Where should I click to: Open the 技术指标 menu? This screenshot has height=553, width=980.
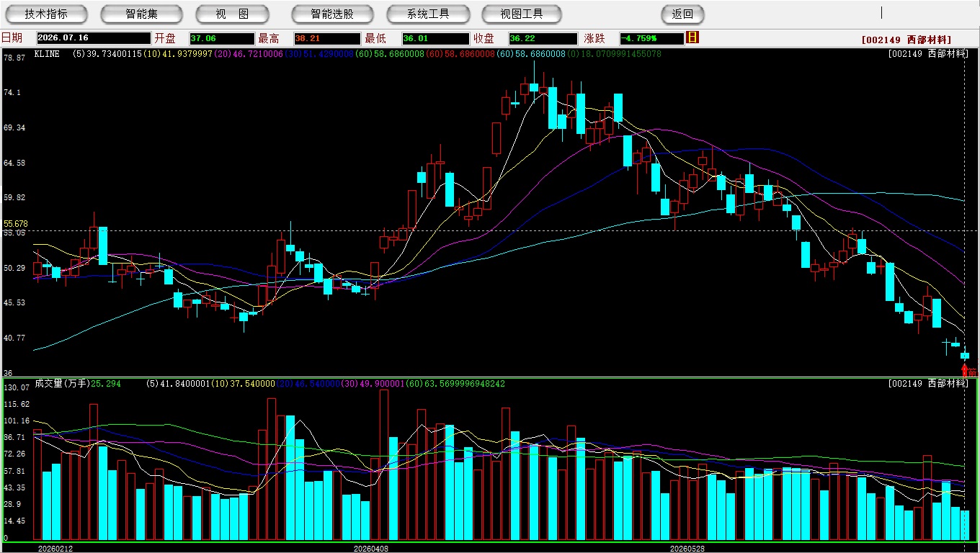(x=46, y=14)
